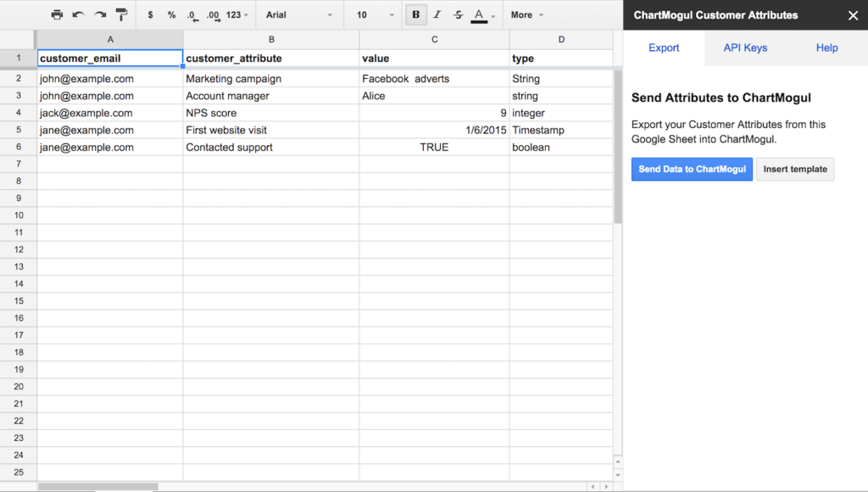Click the vertical scrollbar thumb
Image resolution: width=868 pixels, height=492 pixels.
coord(618,147)
